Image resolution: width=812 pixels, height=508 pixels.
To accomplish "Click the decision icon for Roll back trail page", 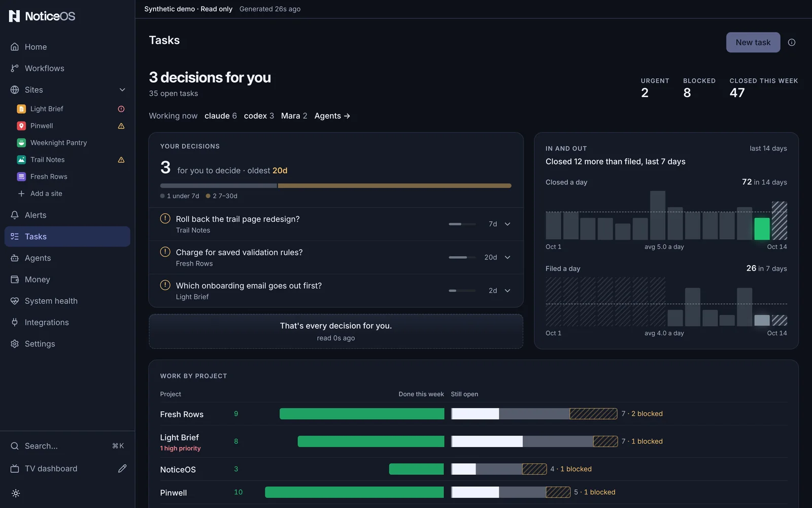I will (165, 218).
